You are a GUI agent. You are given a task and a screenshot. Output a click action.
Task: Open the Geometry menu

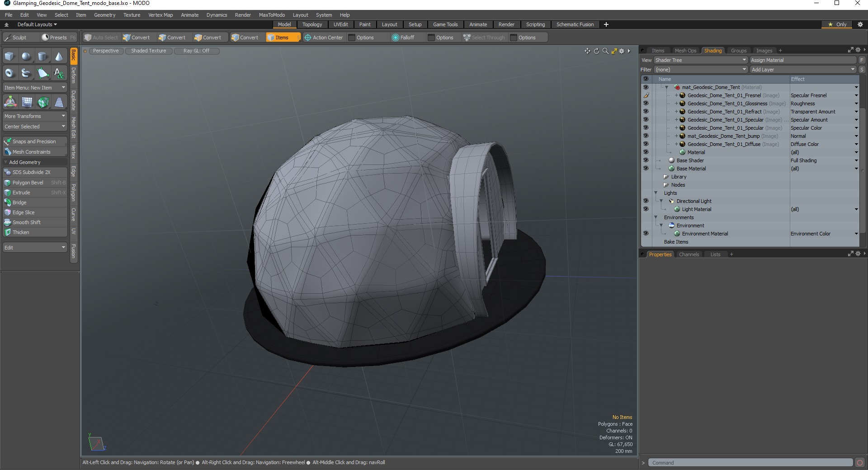(104, 15)
